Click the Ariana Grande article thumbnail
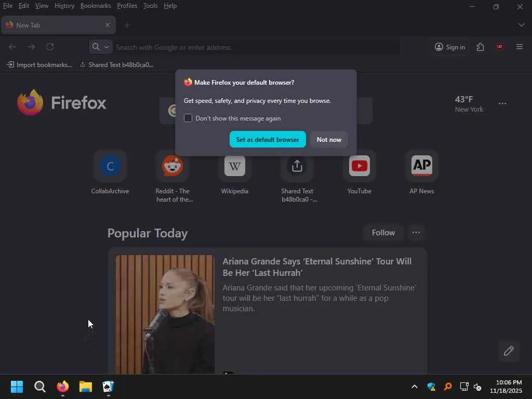The image size is (532, 399). 165,314
